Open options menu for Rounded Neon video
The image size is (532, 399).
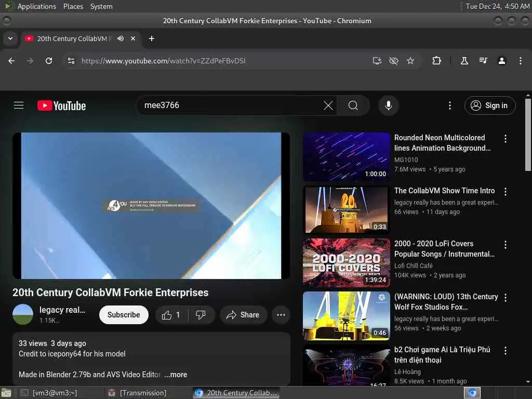click(x=506, y=138)
